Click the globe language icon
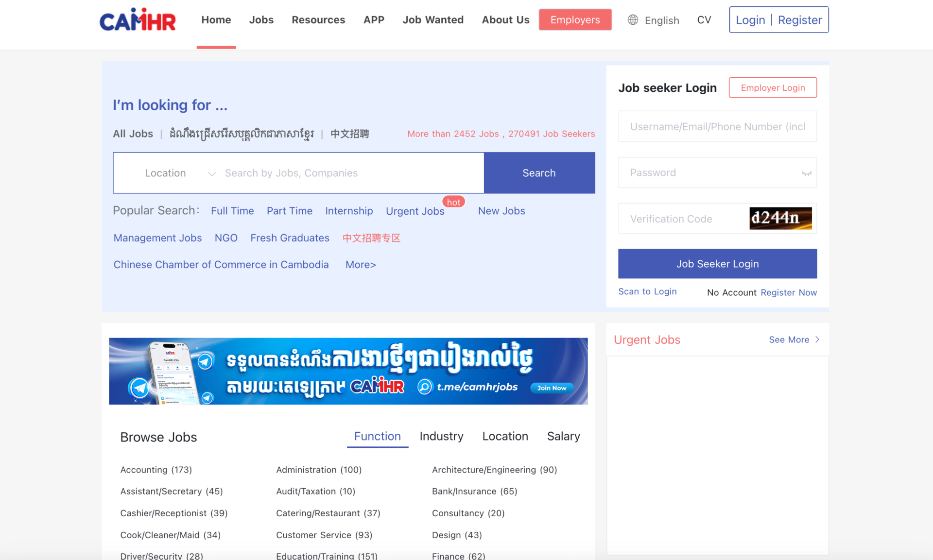 pyautogui.click(x=633, y=20)
